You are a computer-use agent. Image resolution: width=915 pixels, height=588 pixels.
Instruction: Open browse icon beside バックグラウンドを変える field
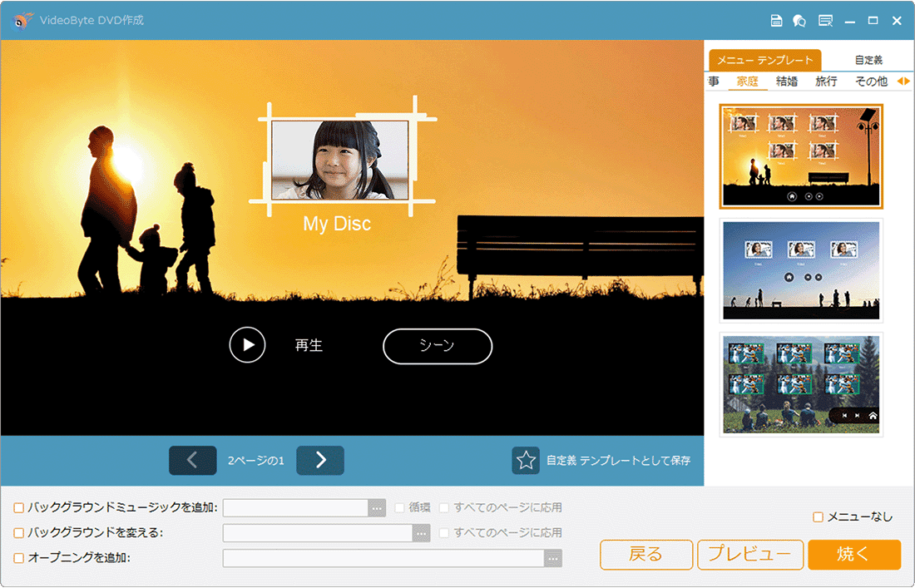click(421, 533)
